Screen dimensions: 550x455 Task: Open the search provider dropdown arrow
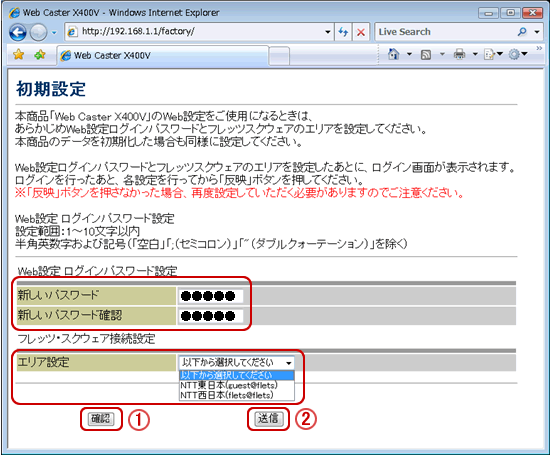(537, 32)
